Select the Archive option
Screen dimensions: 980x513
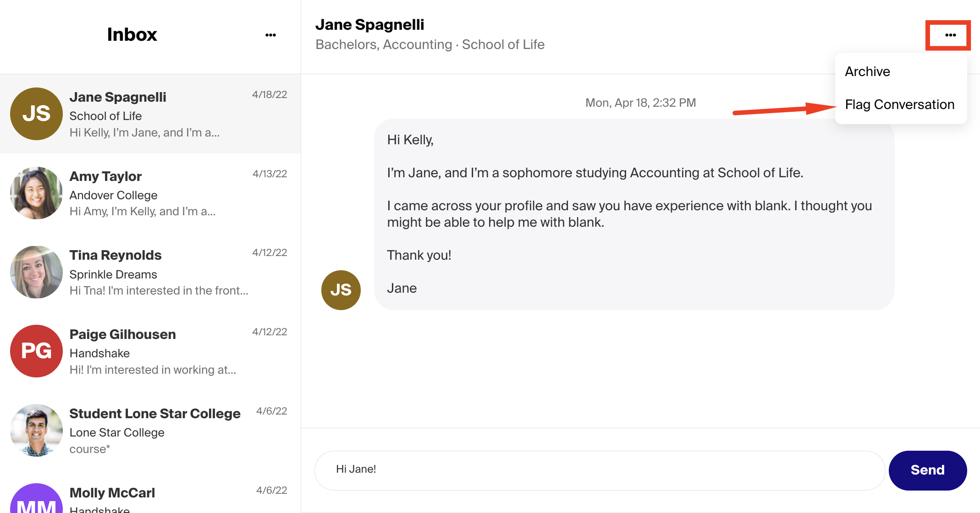coord(867,71)
